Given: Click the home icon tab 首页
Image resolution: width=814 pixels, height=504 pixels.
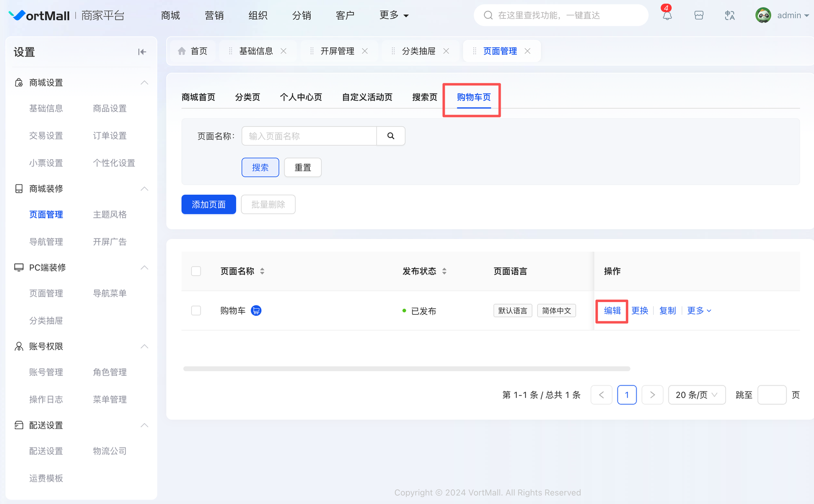Looking at the screenshot, I should pyautogui.click(x=193, y=51).
